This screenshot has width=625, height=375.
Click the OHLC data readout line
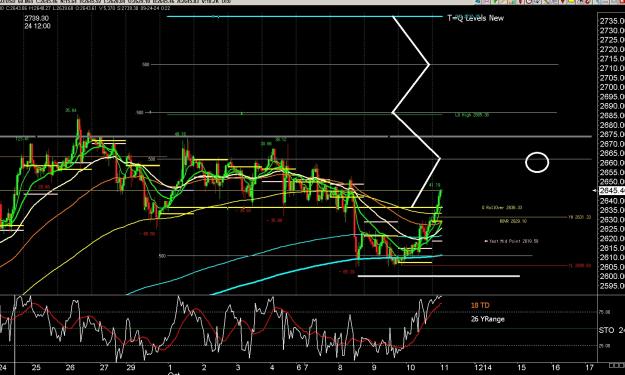(85, 8)
